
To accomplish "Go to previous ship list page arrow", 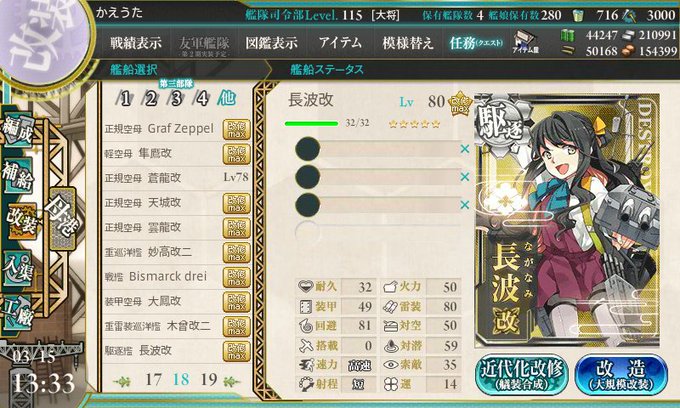I will [122, 381].
